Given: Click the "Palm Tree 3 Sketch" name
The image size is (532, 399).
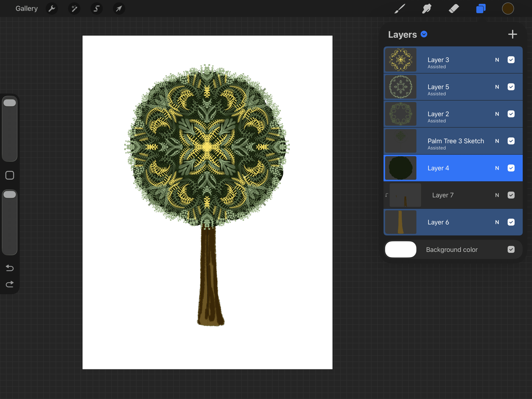Looking at the screenshot, I should pyautogui.click(x=456, y=141).
